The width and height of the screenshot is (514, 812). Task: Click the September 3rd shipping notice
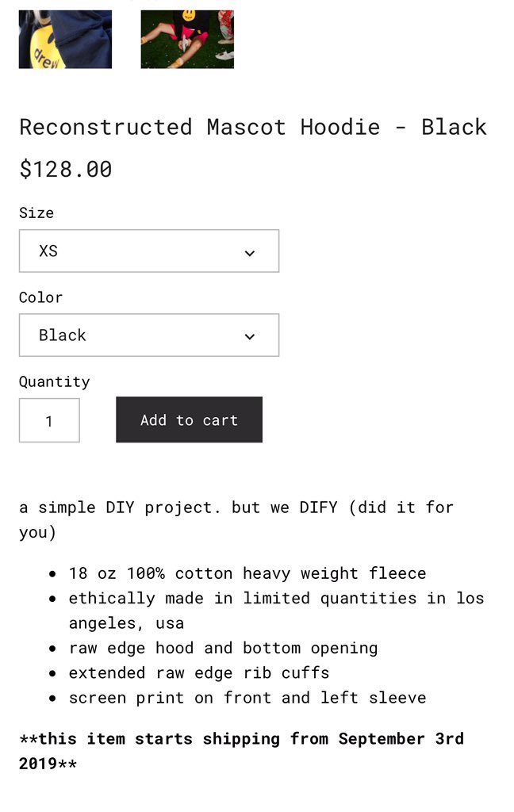[x=241, y=751]
